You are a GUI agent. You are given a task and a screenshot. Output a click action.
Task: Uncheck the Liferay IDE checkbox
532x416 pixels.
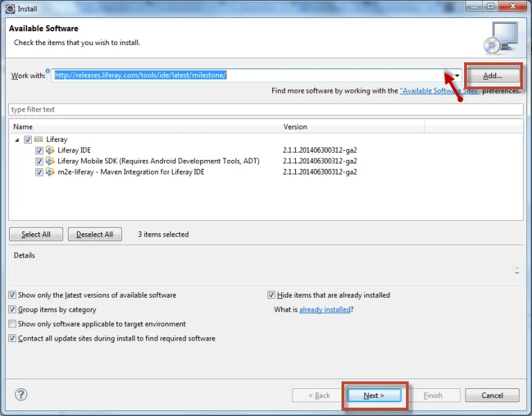click(39, 150)
